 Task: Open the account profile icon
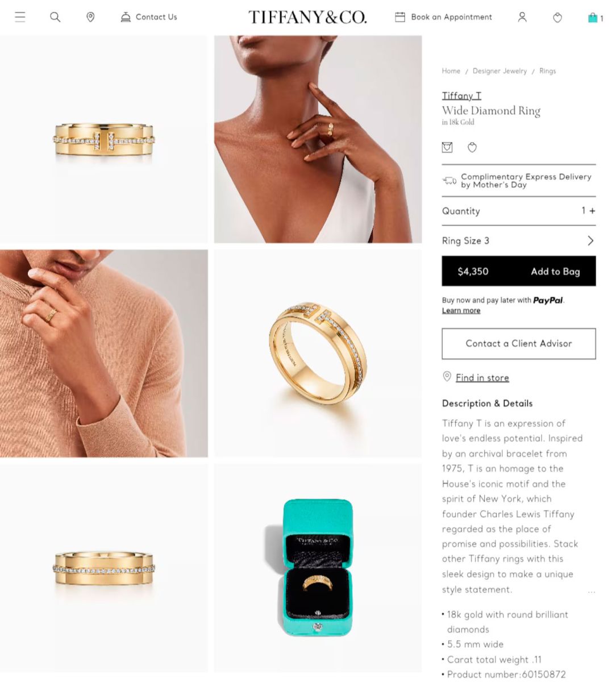(x=522, y=17)
